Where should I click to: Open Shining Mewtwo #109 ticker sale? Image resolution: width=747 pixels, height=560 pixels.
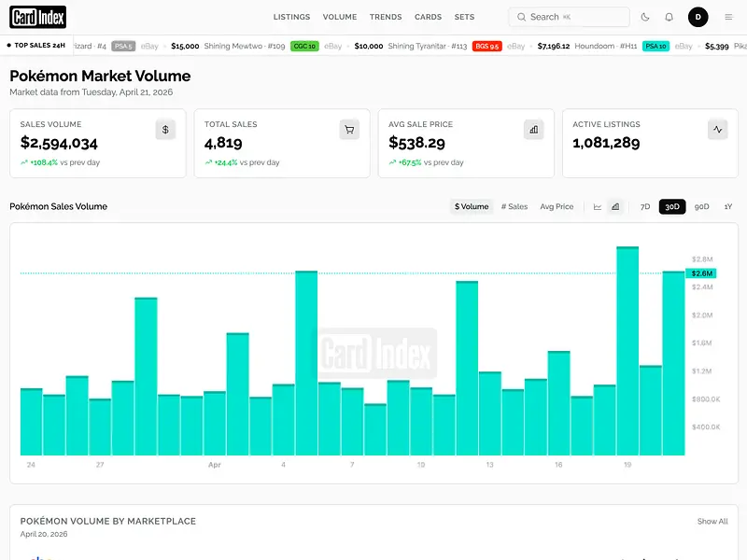coord(245,46)
